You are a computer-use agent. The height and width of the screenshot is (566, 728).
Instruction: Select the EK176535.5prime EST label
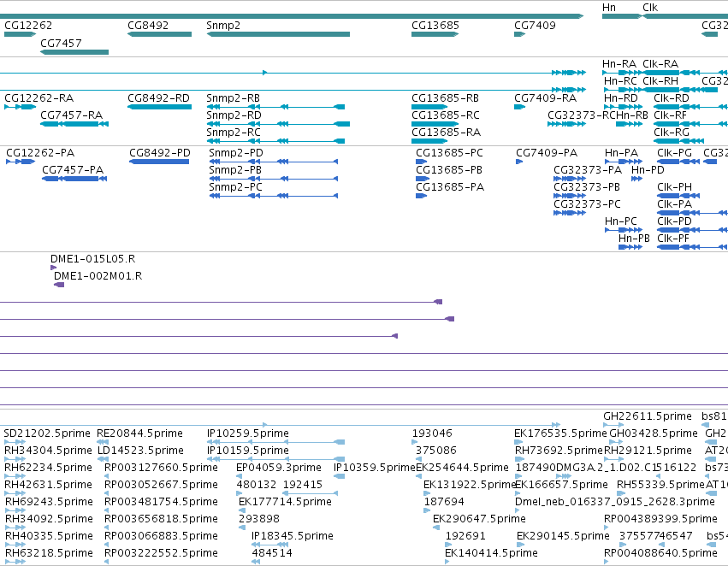[560, 433]
